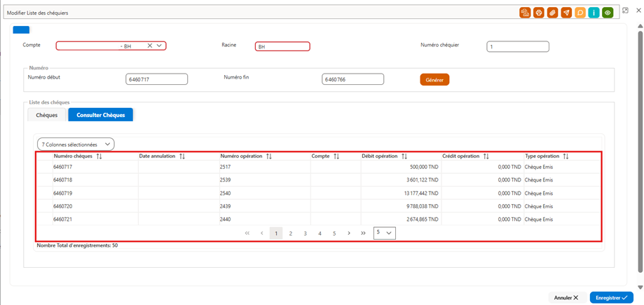This screenshot has width=644, height=305.
Task: Click the Enregistrer button
Action: pos(612,297)
